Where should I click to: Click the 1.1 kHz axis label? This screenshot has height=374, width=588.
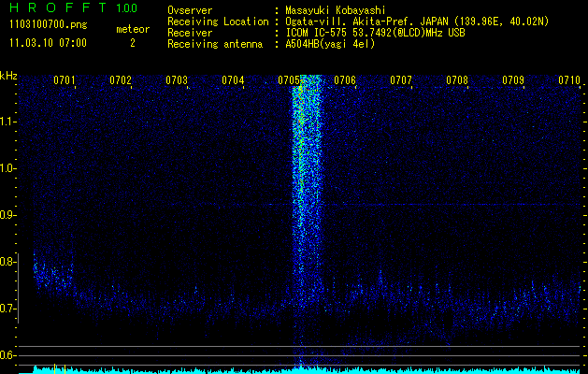7,122
